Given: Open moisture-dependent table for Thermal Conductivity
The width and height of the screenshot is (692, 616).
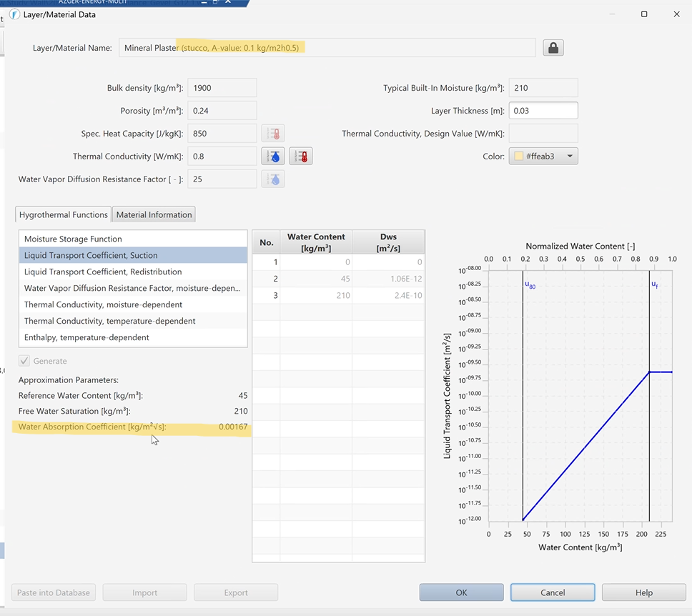Looking at the screenshot, I should pos(273,157).
